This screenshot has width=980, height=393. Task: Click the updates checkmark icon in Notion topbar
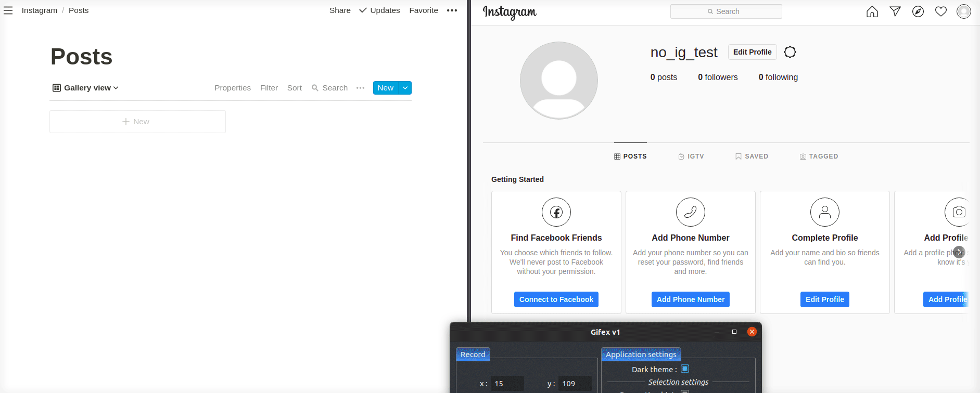[363, 10]
